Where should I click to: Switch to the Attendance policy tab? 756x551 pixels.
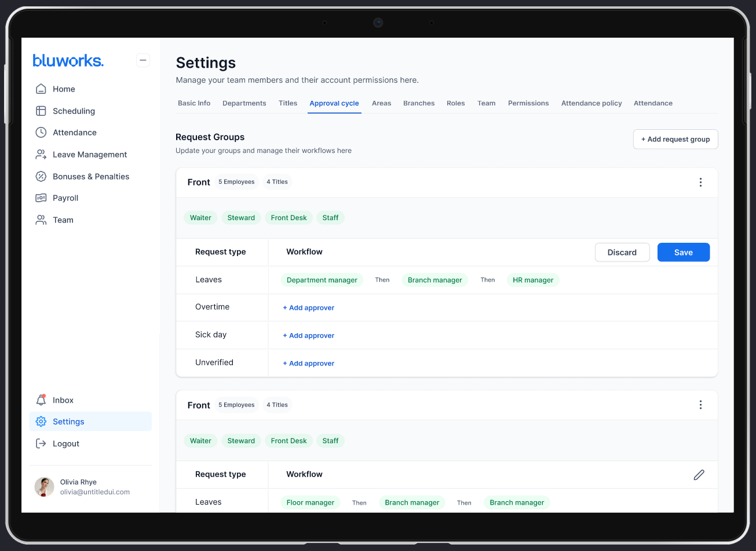coord(591,103)
